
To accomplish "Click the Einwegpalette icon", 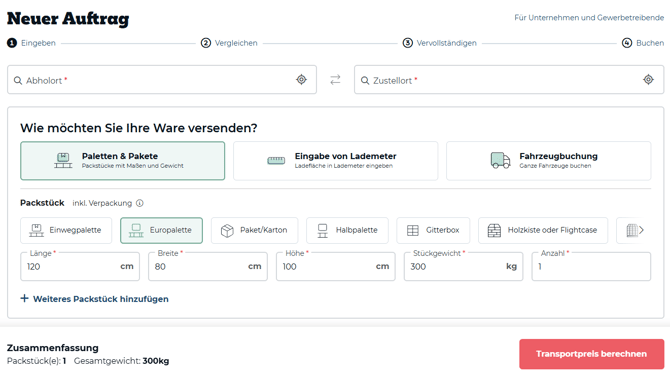I will pos(36,230).
